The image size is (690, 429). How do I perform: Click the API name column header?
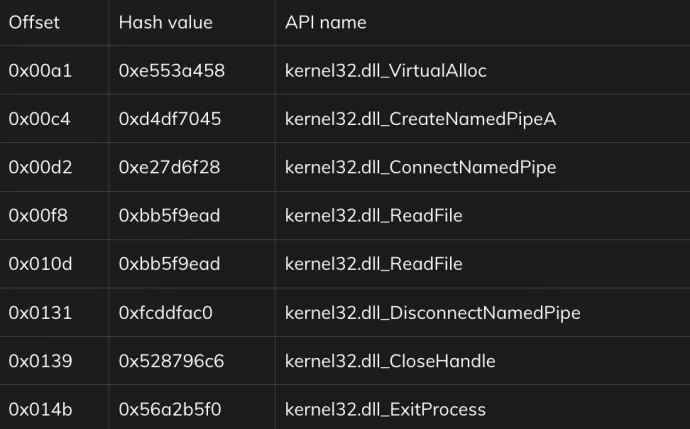pyautogui.click(x=326, y=22)
